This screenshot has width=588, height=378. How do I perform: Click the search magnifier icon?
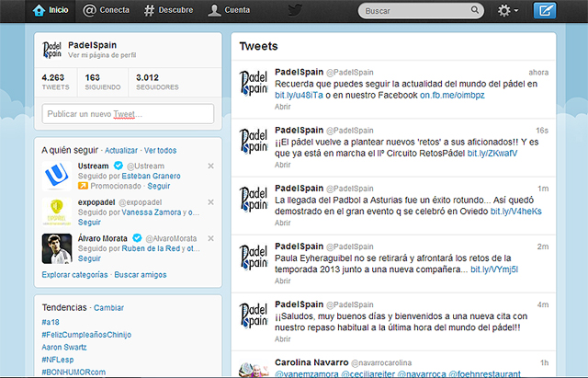coord(474,10)
